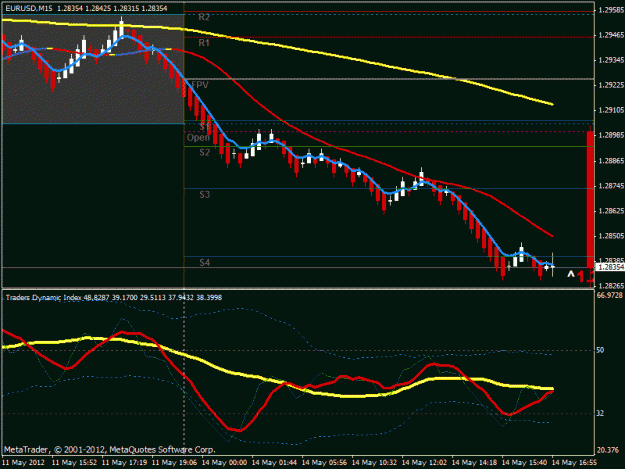Click the 20.376 indicator scale value
Screen dimensions: 625x469
click(x=608, y=450)
